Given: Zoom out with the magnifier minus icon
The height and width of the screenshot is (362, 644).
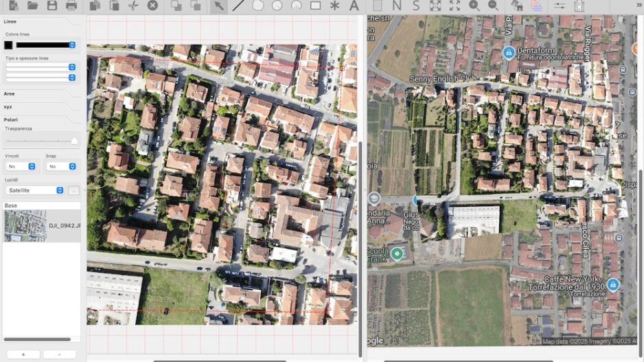Looking at the screenshot, I should click(x=493, y=5).
